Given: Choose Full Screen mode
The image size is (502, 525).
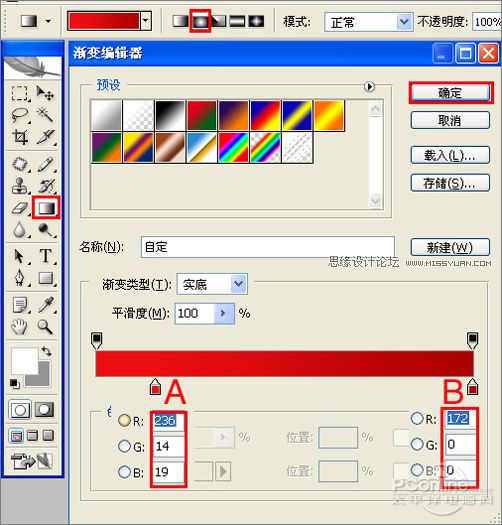Looking at the screenshot, I should [48, 436].
